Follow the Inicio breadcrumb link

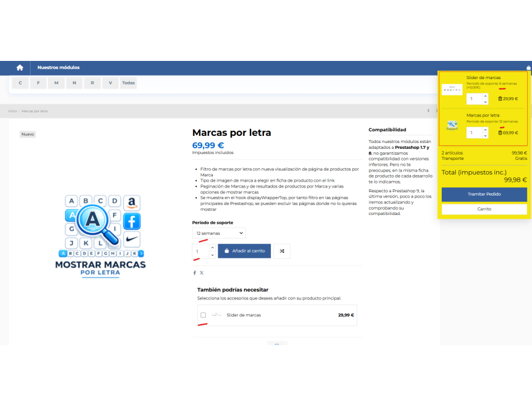[12, 111]
